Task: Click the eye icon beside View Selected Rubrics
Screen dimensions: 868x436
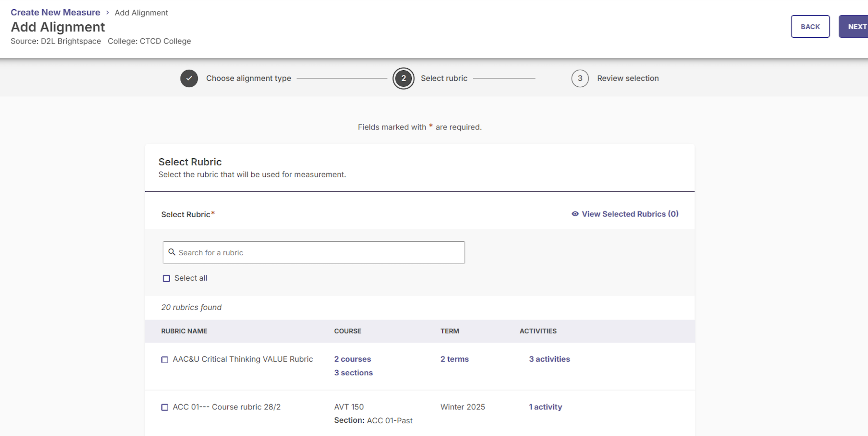Action: (575, 214)
